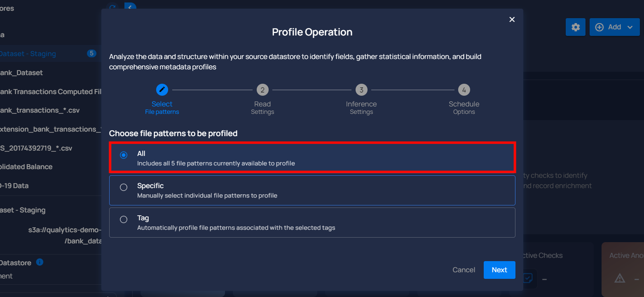Viewport: 644px width, 297px height.
Task: Go to step 4 Schedule Options
Action: pyautogui.click(x=464, y=90)
